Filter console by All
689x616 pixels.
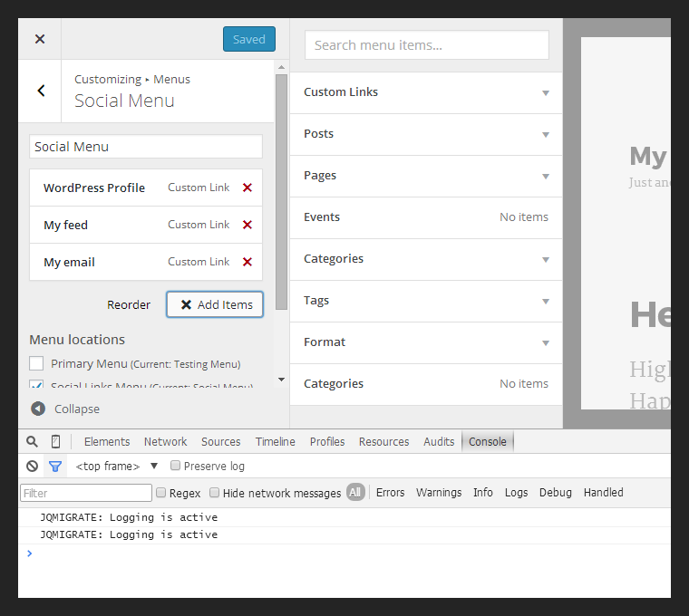(355, 492)
